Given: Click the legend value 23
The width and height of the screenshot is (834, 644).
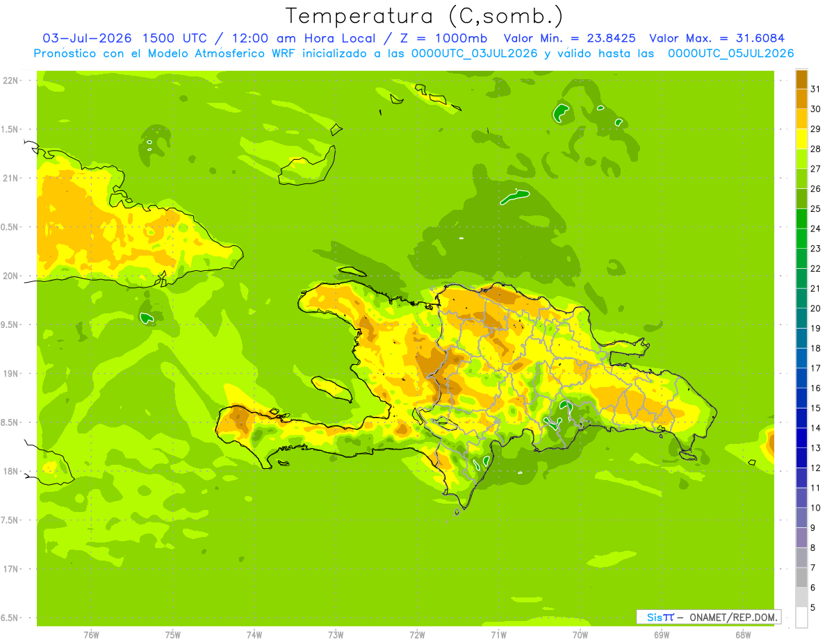Looking at the screenshot, I should click(816, 249).
